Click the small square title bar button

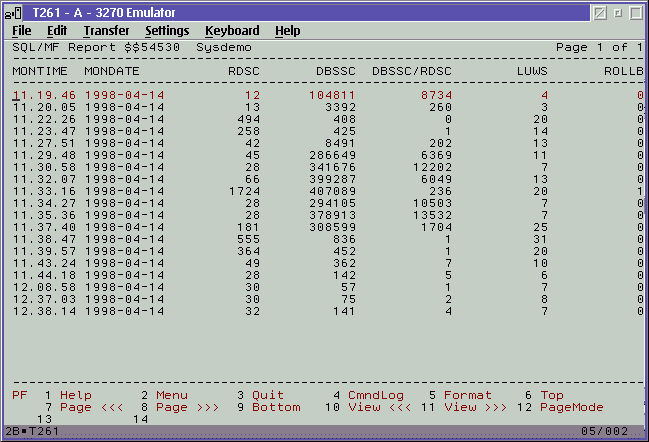618,13
